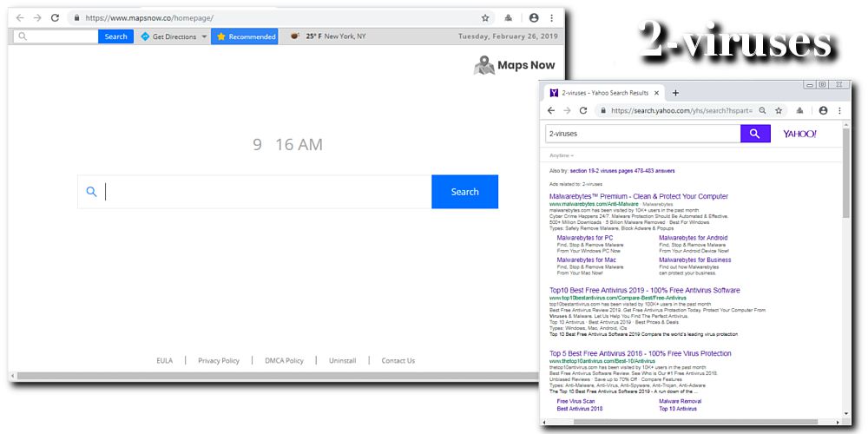
Task: Open the Recommended toolbar button
Action: click(x=245, y=36)
